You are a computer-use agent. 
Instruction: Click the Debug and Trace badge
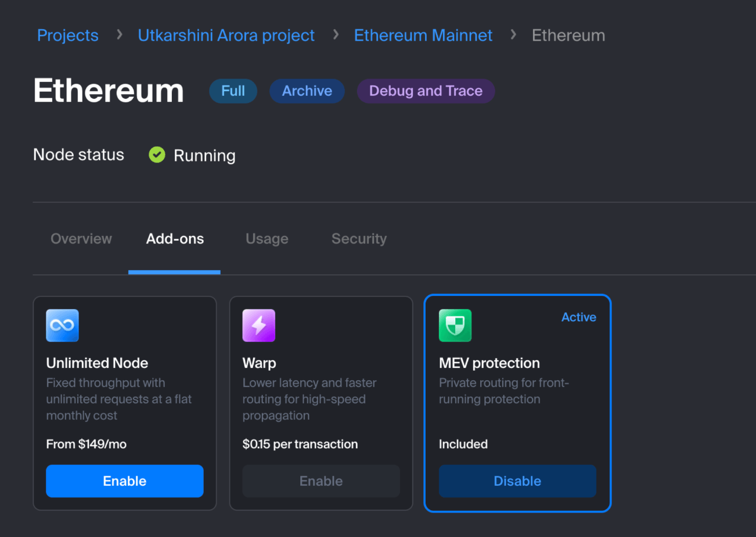pos(426,91)
